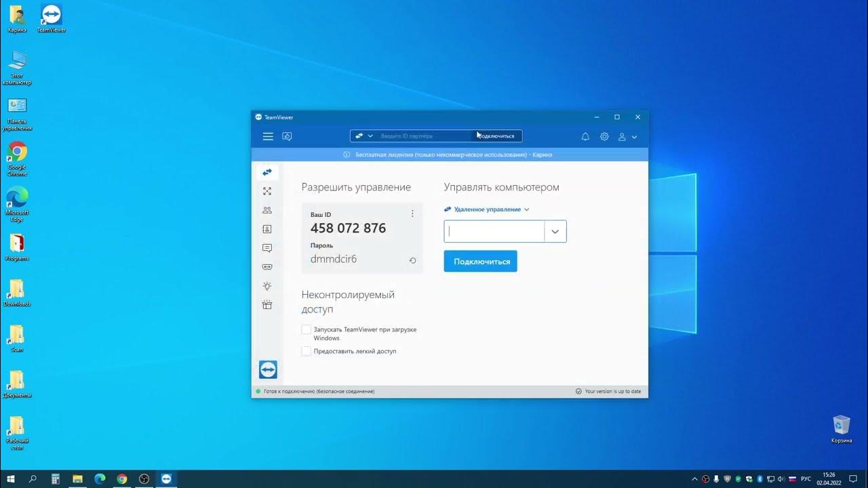Click the free license banner text
Image resolution: width=868 pixels, height=488 pixels.
click(454, 155)
